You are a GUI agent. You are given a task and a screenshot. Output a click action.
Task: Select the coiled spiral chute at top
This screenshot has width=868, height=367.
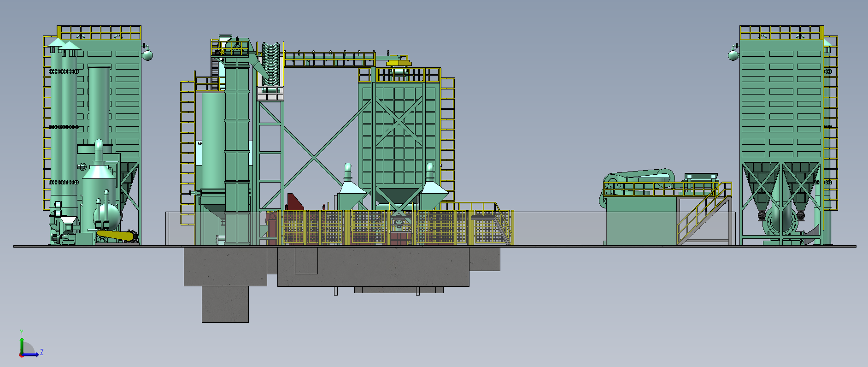pyautogui.click(x=272, y=64)
